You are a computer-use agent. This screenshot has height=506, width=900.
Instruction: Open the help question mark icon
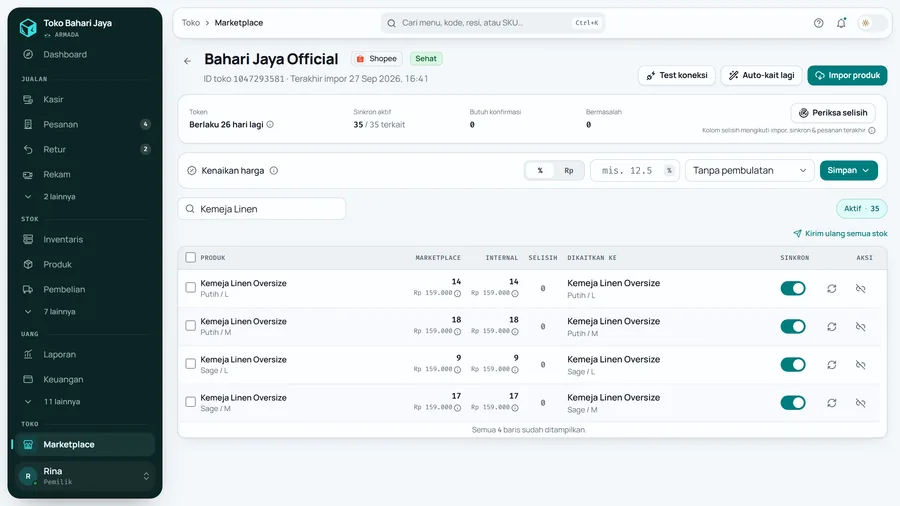(818, 23)
